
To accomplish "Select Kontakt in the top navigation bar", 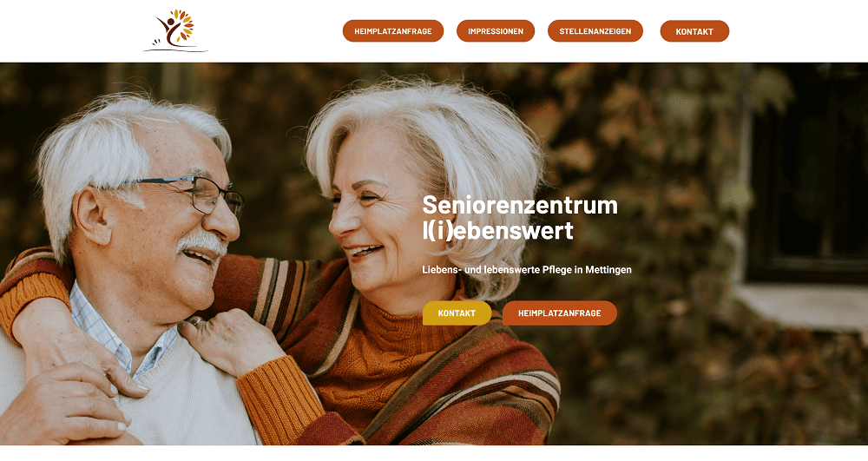I will [x=694, y=31].
